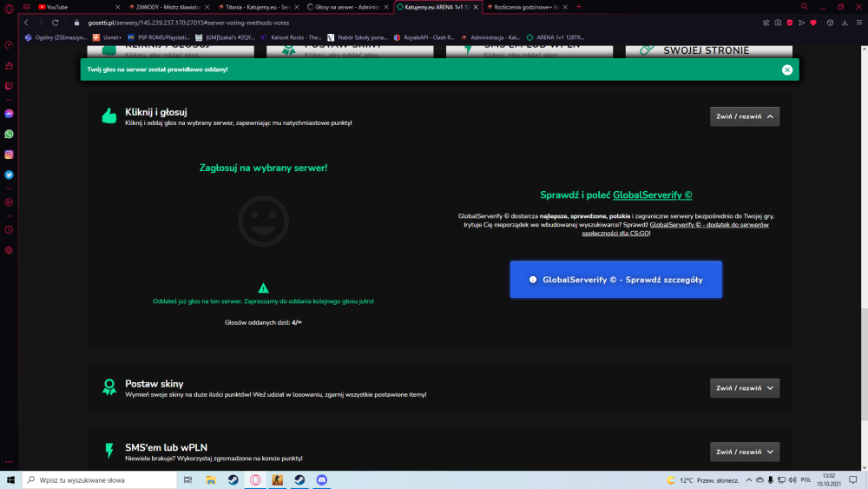Open the PSP ROMS/Playstation bookmark
Screen dimensions: 868x489
[x=158, y=37]
